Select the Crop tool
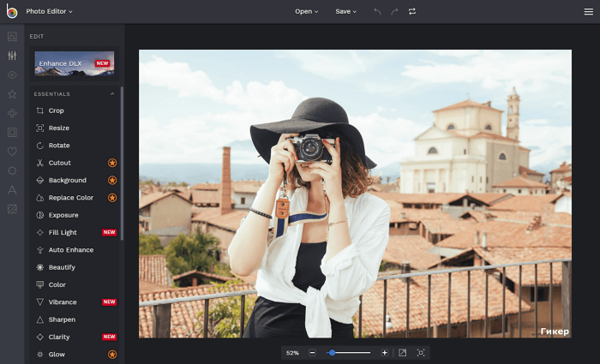 tap(56, 110)
